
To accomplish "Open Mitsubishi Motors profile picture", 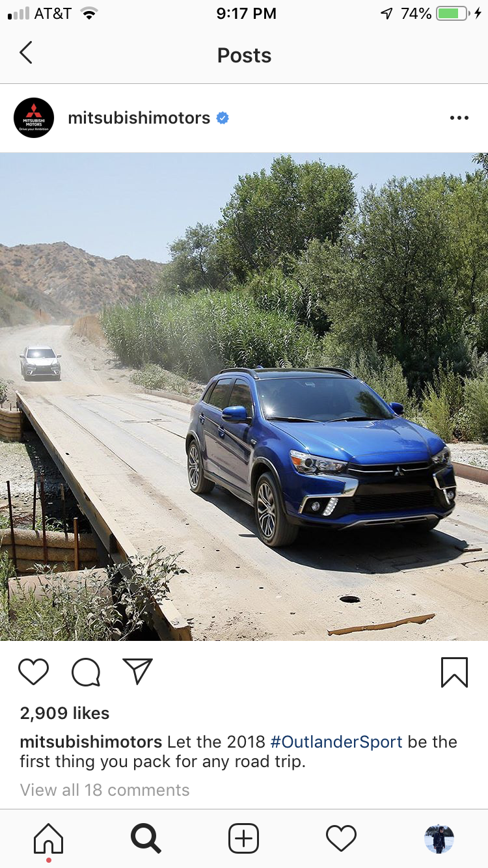I will point(34,118).
